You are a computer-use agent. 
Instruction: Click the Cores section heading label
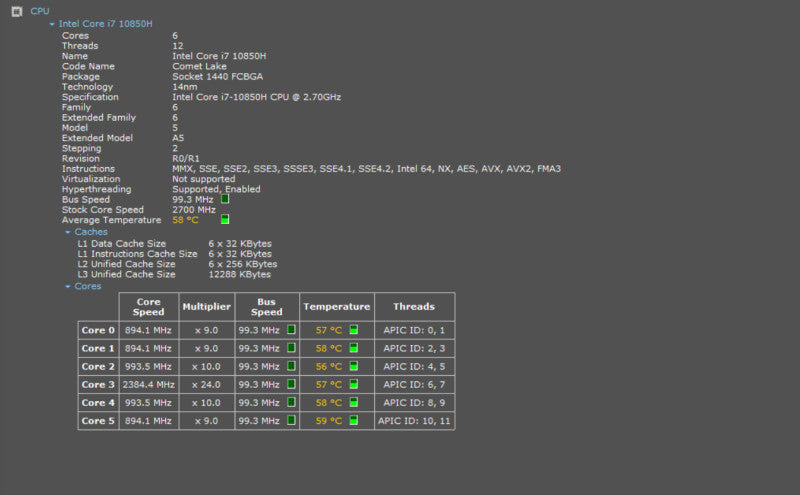tap(88, 286)
